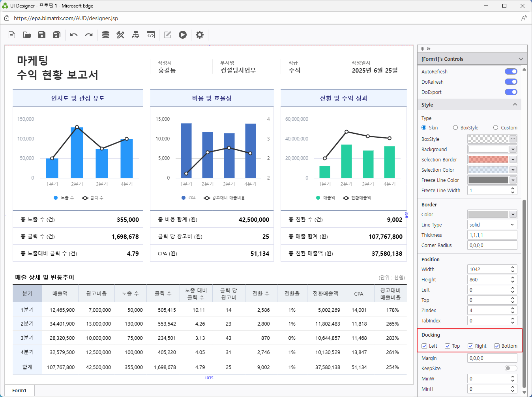Viewport: 532px width, 397px height.
Task: Open the script code editor icon
Action: (x=151, y=35)
